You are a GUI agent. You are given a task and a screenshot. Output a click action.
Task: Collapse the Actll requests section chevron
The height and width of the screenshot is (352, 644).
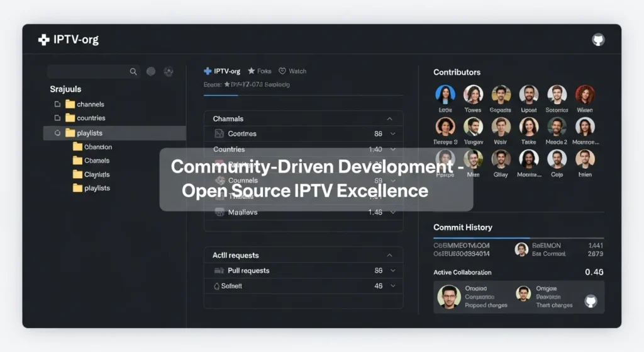coord(389,256)
